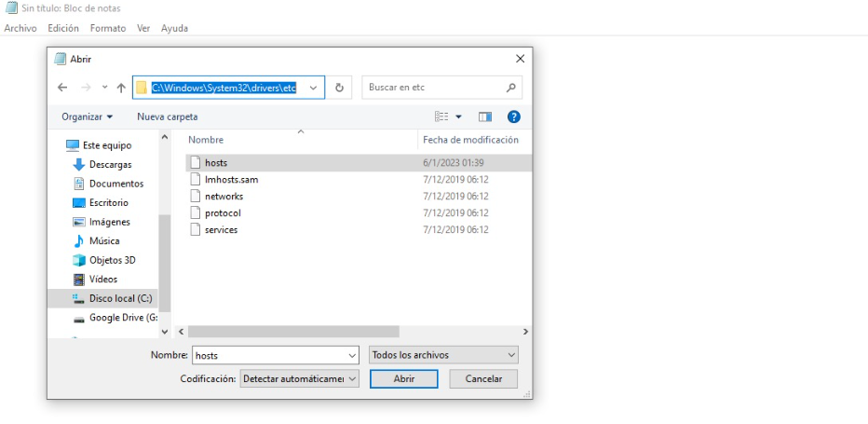Click the Nombre filename input field
Viewport: 868px width, 424px height.
tap(269, 355)
